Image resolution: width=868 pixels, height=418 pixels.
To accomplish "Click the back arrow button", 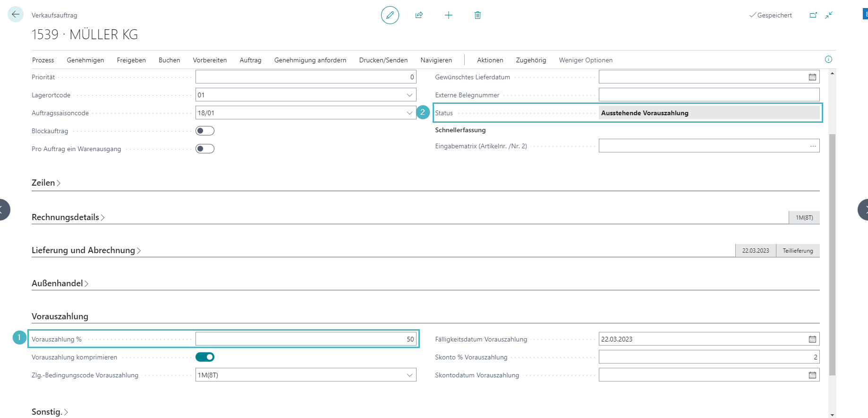I will (x=16, y=15).
